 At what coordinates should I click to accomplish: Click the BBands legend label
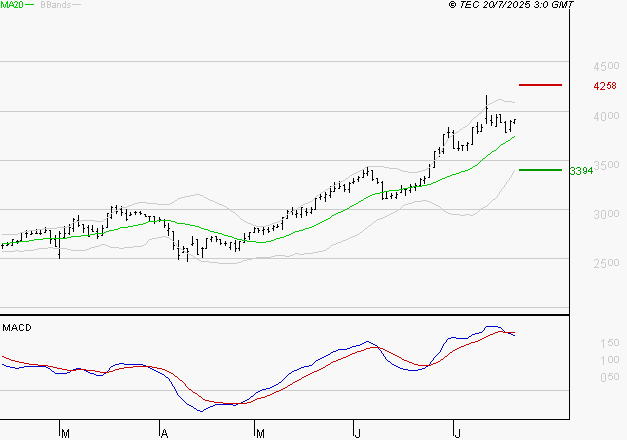55,5
